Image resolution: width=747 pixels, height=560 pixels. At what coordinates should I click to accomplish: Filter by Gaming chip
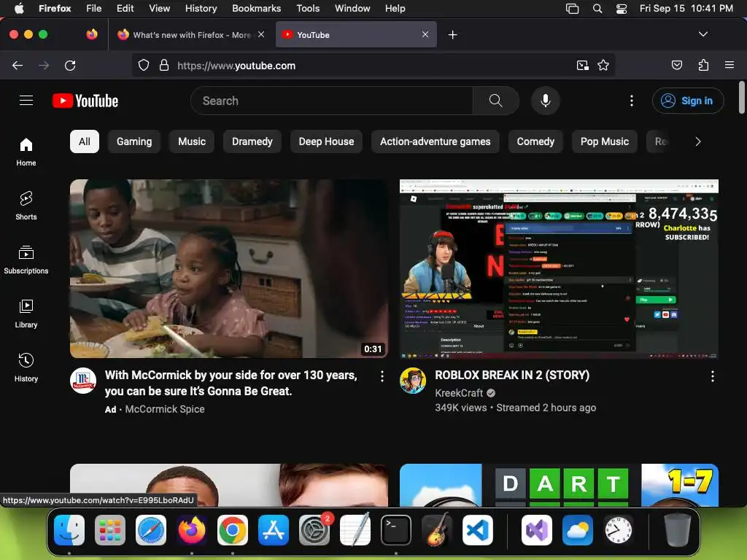[134, 141]
